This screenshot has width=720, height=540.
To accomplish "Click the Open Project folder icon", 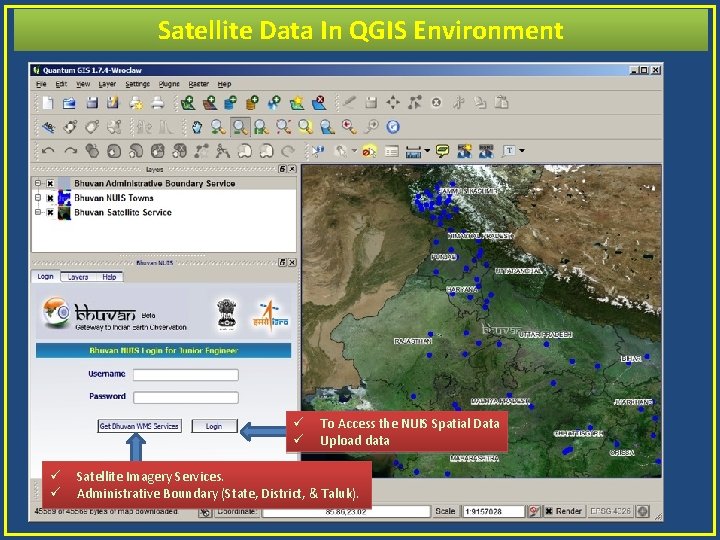I will tap(69, 103).
